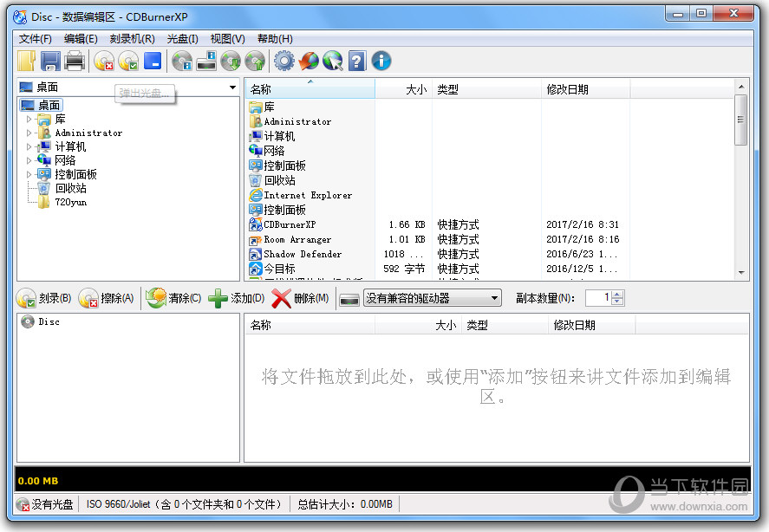Expand the 控制面板 tree node
The width and height of the screenshot is (769, 532).
[29, 174]
